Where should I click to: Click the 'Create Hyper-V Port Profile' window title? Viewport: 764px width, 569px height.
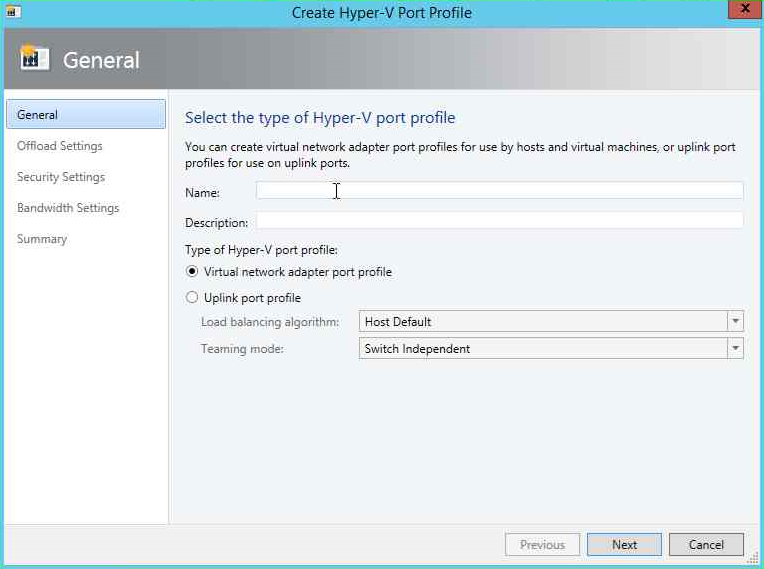382,13
